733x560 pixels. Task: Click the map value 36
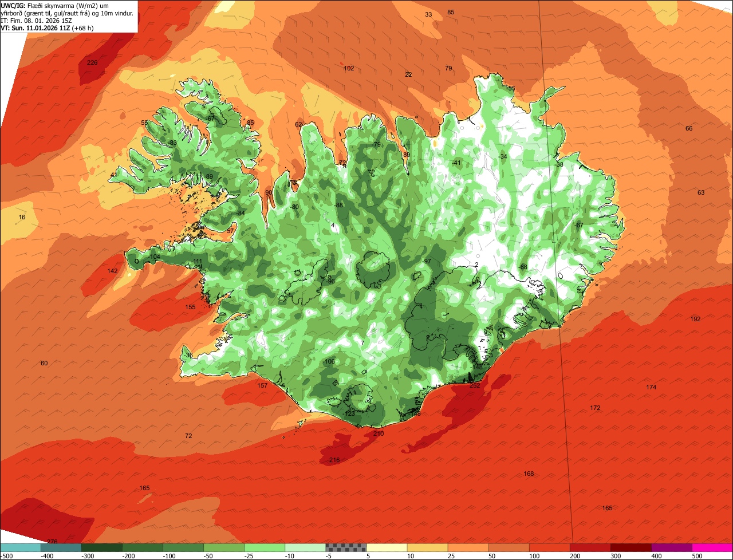[x=190, y=355]
